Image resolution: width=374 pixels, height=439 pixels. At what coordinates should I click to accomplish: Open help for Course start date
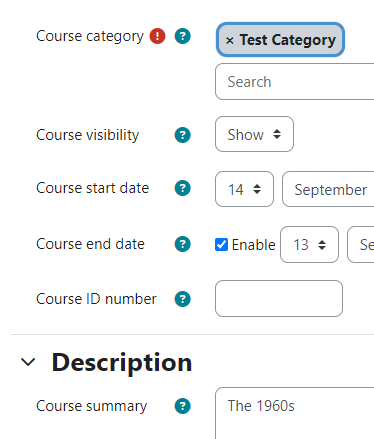coord(183,188)
